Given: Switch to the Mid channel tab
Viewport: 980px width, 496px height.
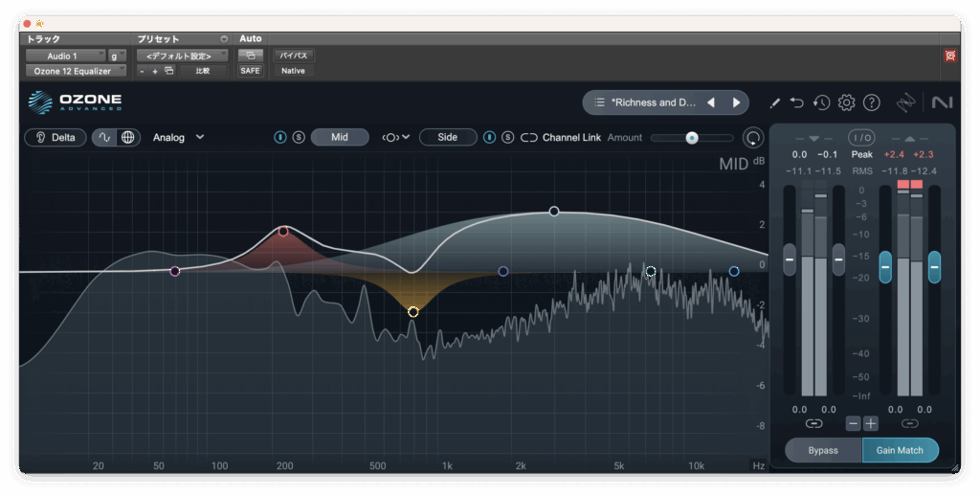Looking at the screenshot, I should tap(340, 137).
